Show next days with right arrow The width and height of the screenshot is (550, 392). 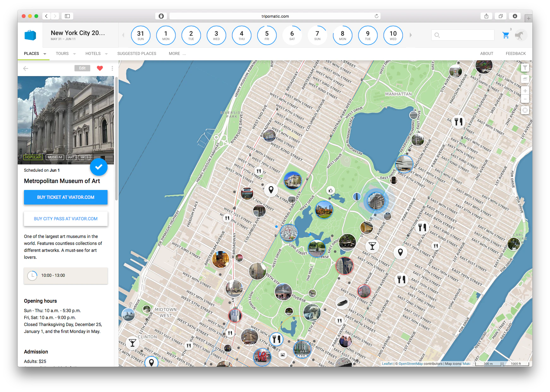point(411,35)
